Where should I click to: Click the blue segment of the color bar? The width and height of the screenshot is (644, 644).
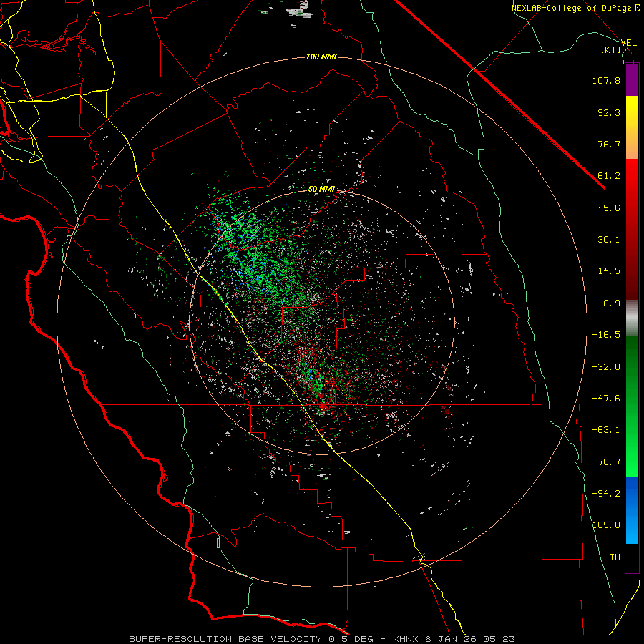point(632,510)
